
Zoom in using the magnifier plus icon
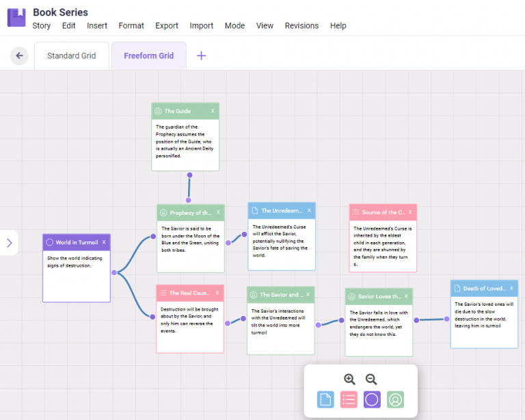pos(349,380)
